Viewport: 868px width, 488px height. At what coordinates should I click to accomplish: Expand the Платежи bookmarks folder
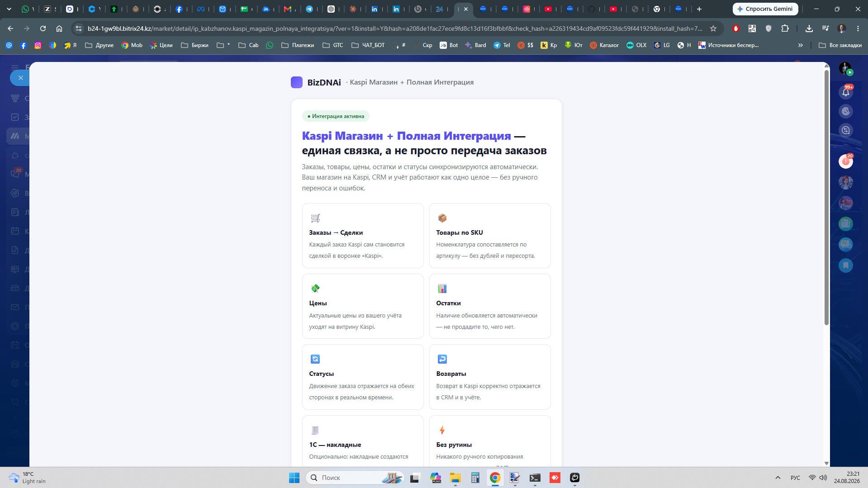(298, 45)
